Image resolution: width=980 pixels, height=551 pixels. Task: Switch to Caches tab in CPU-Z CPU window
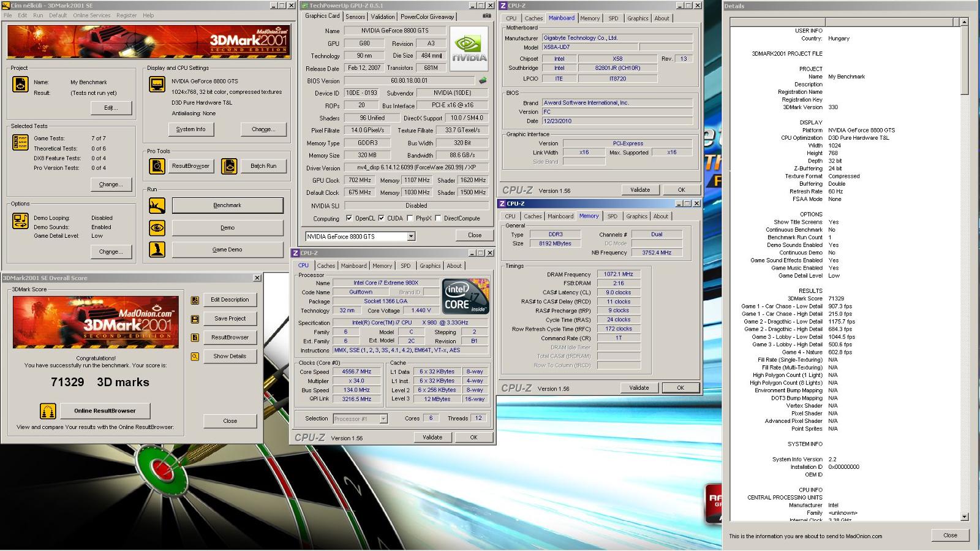[x=326, y=266]
